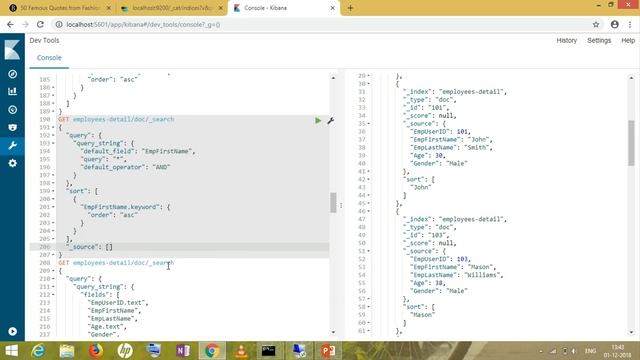640x360 pixels.
Task: Open request options wrench icon
Action: 331,120
